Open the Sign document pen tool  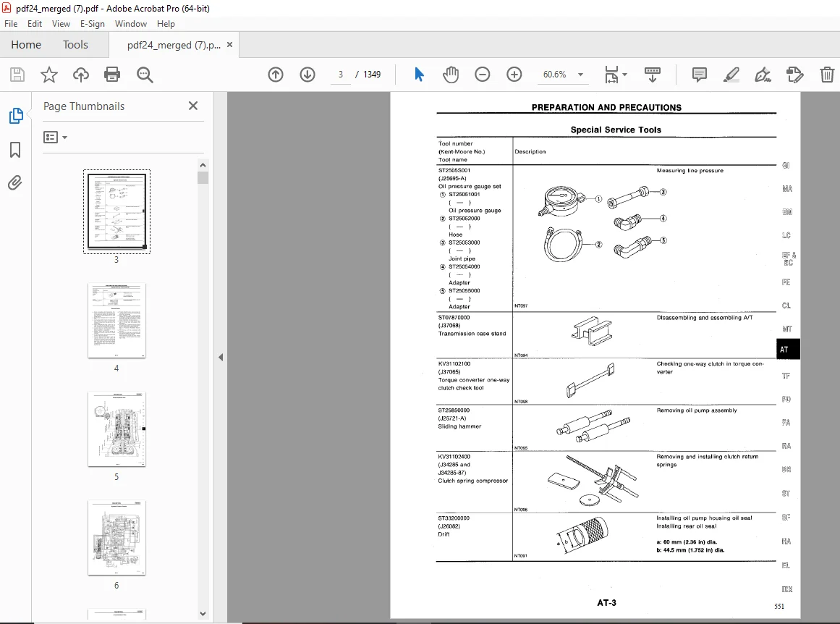point(763,75)
